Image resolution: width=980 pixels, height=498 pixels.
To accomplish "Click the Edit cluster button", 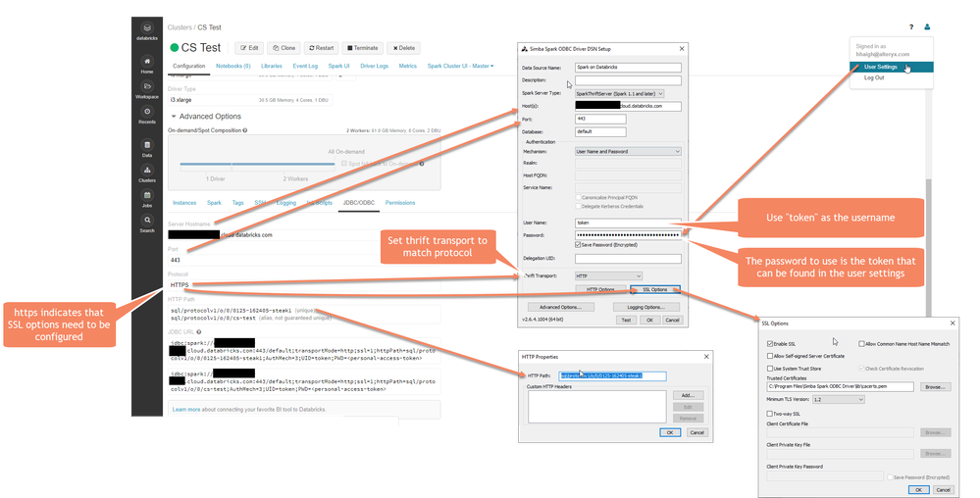I will [249, 48].
